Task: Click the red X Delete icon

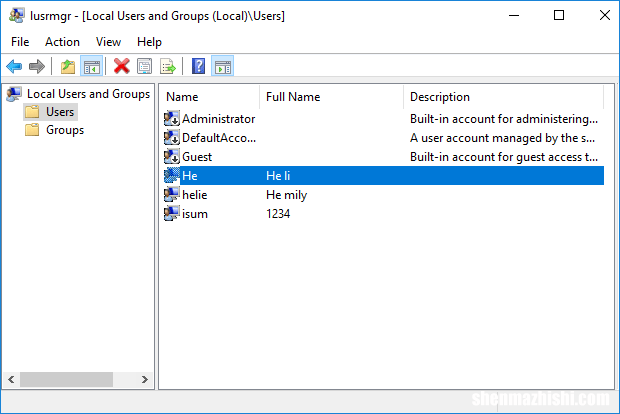Action: point(122,67)
